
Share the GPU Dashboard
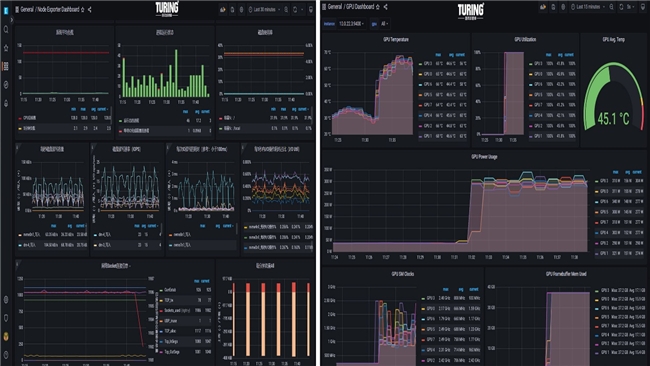(386, 7)
